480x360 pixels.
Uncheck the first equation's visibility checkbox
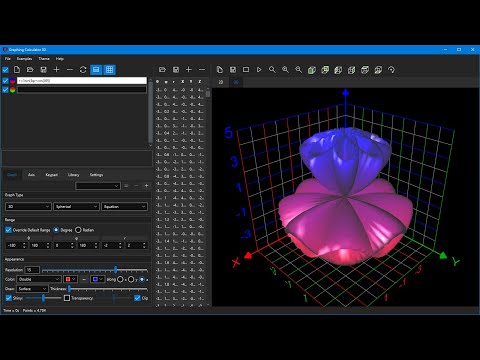[x=5, y=81]
